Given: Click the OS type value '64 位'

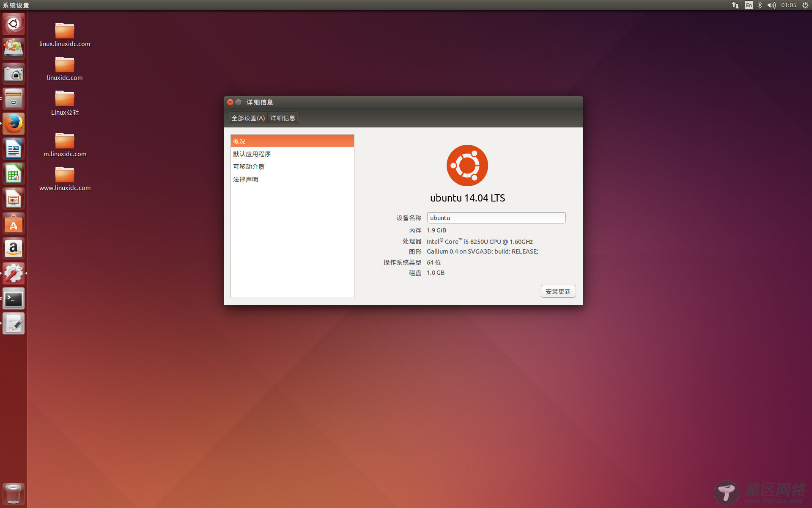Looking at the screenshot, I should click(x=434, y=262).
